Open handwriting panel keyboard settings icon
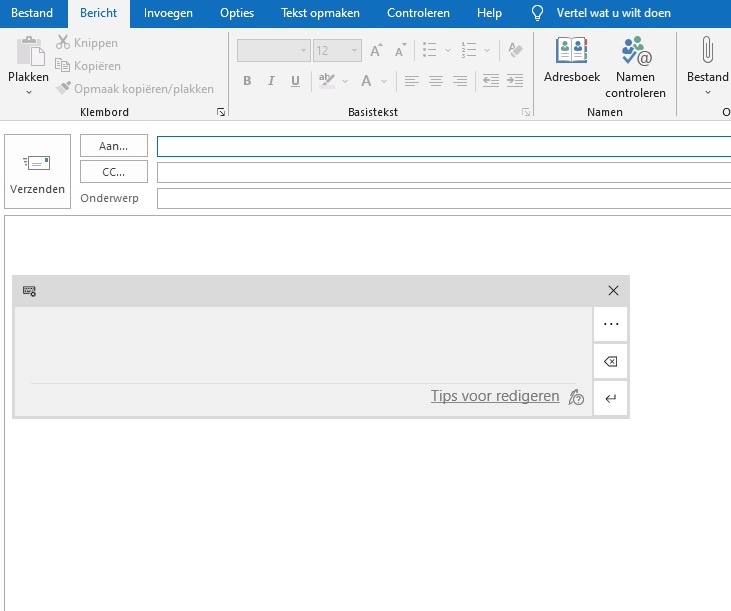Image resolution: width=731 pixels, height=611 pixels. (x=29, y=291)
